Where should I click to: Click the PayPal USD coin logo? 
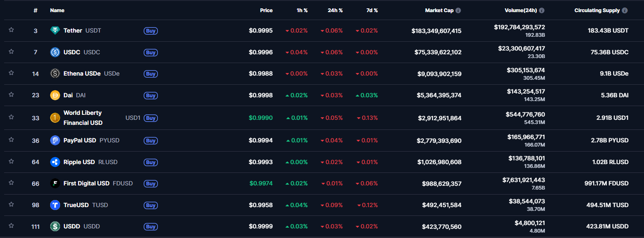[55, 140]
